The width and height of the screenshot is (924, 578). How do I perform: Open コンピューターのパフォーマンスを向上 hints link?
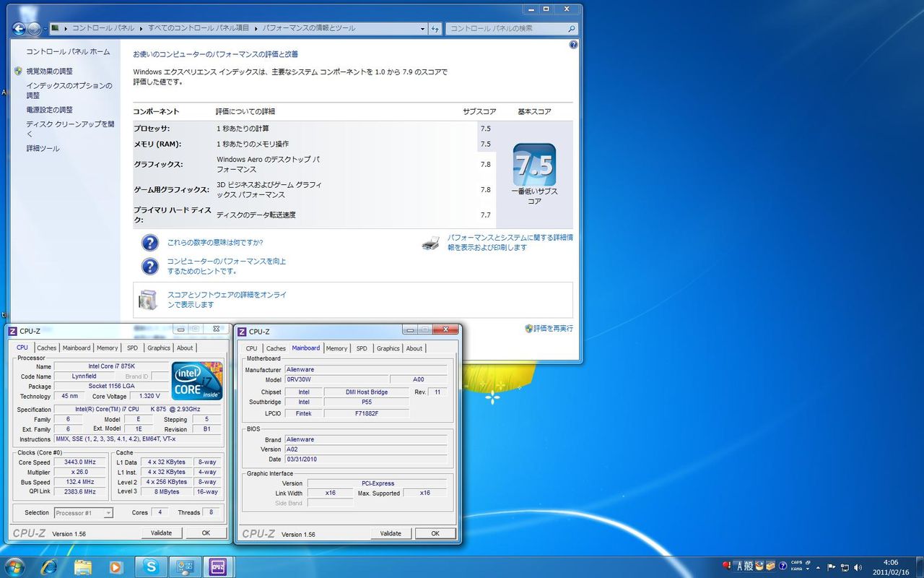(227, 266)
